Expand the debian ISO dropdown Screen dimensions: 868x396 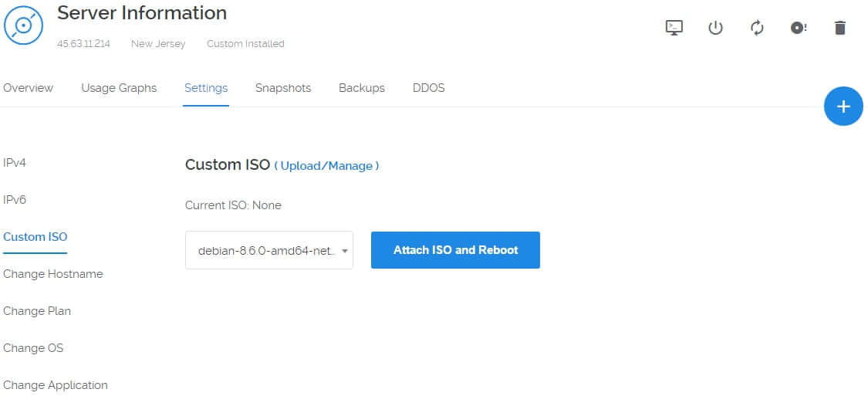(x=269, y=250)
